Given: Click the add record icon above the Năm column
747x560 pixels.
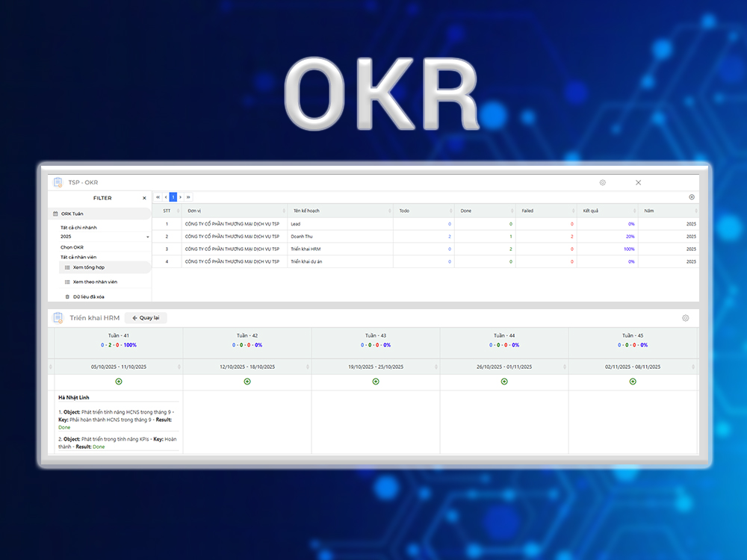Looking at the screenshot, I should coord(692,196).
